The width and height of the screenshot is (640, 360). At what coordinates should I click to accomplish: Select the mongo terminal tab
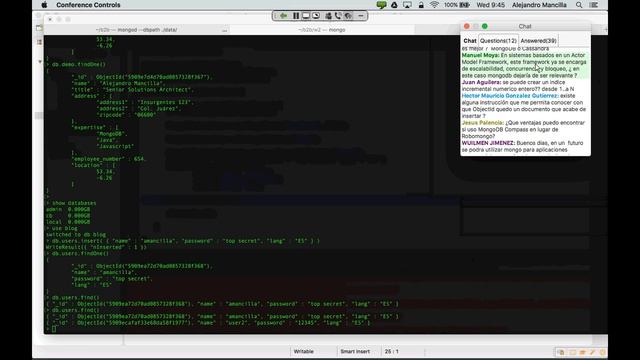pos(322,30)
